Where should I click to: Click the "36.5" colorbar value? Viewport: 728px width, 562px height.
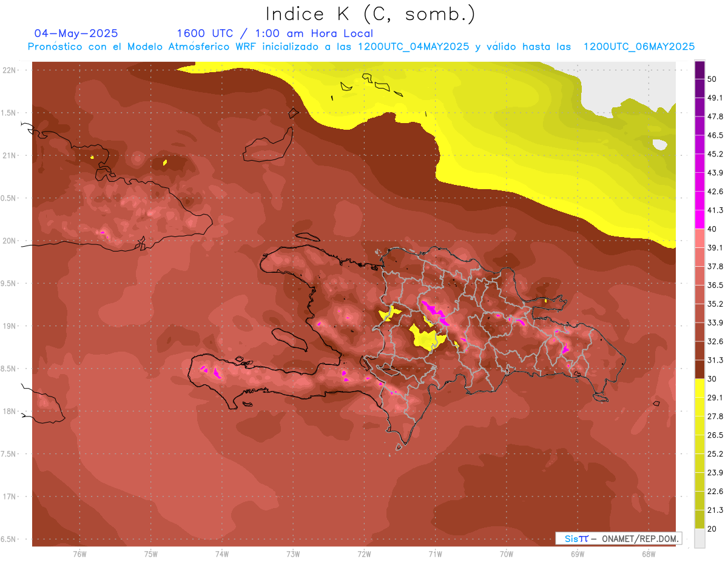point(715,285)
